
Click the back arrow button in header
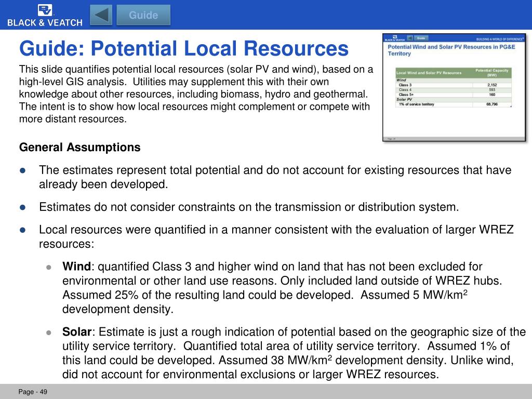point(101,15)
